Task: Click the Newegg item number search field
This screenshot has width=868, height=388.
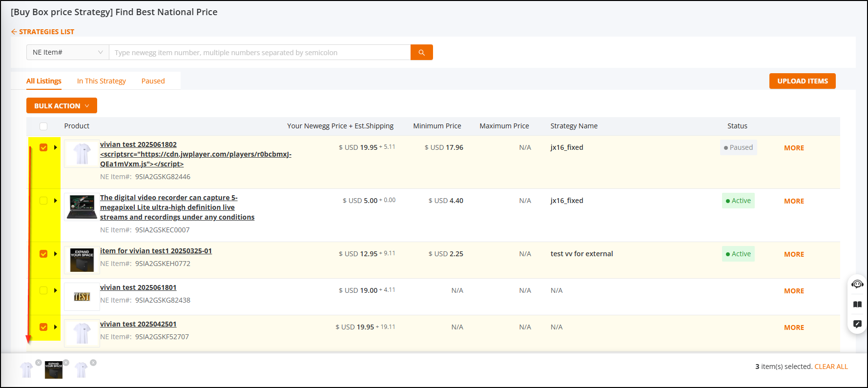Action: (260, 52)
